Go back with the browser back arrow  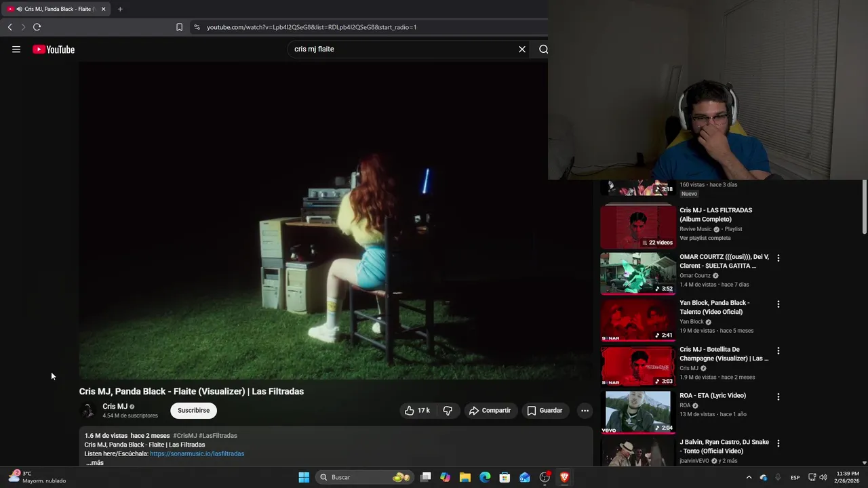pyautogui.click(x=9, y=27)
